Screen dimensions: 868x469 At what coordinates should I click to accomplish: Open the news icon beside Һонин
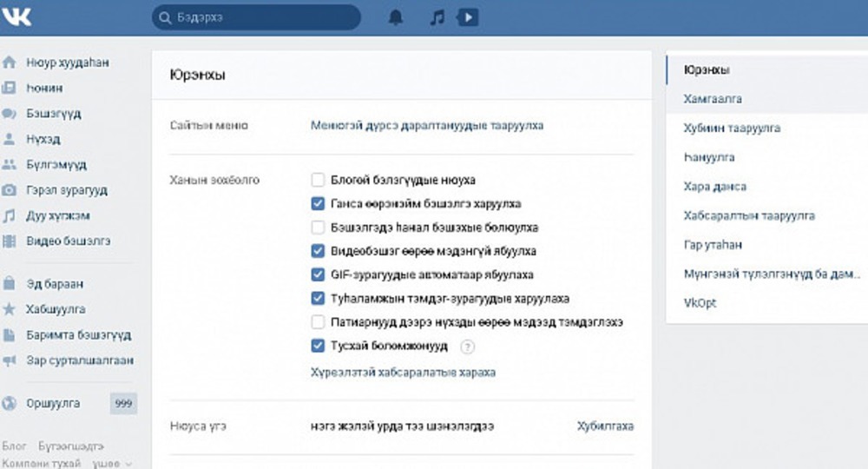(x=9, y=88)
